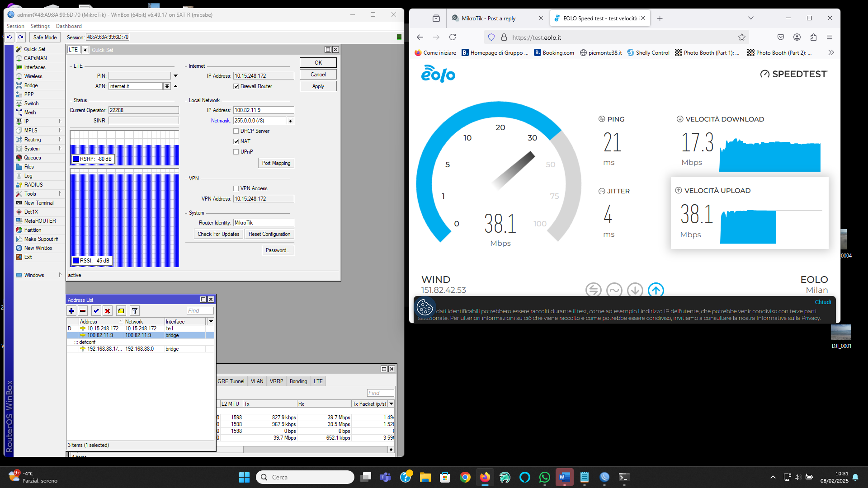Collapse APN with up triangle
Screen dimensions: 868x488
pyautogui.click(x=176, y=86)
